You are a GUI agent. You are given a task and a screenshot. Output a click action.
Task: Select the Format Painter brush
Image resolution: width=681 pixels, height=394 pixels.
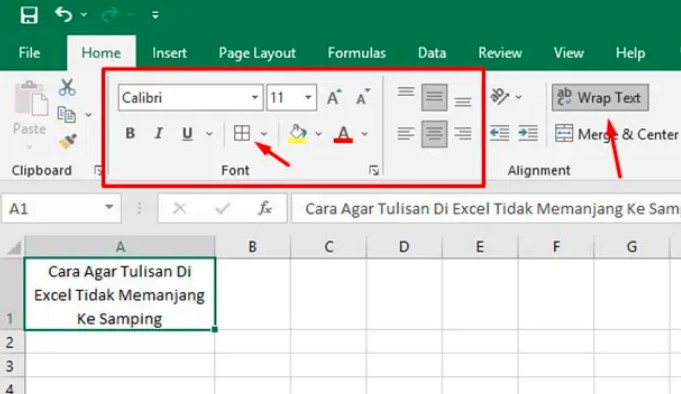[68, 142]
